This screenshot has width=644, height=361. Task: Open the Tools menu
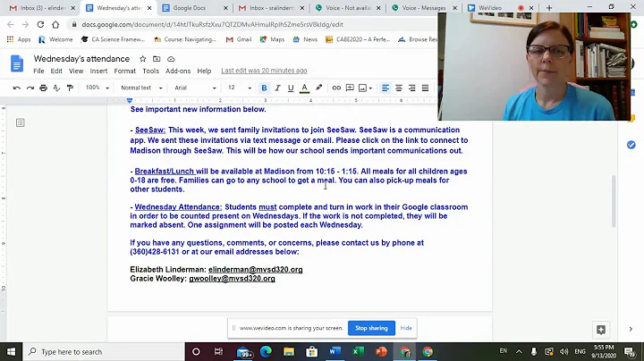(x=151, y=71)
